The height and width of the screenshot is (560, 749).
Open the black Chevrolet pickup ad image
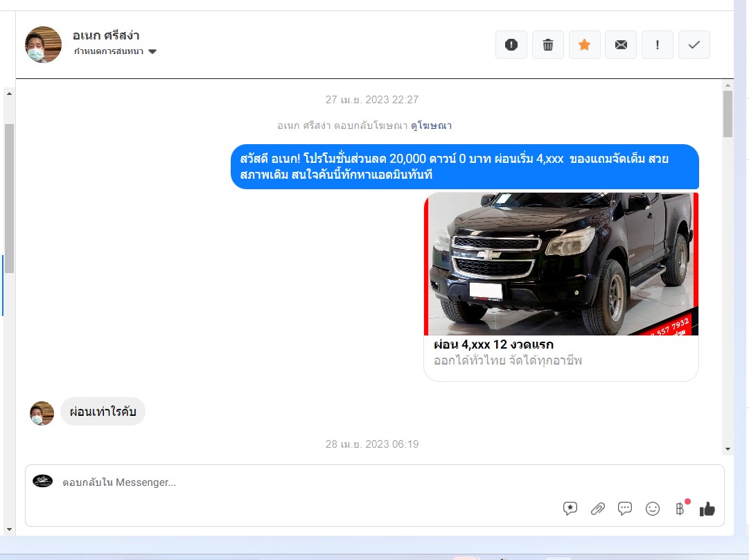pyautogui.click(x=561, y=264)
